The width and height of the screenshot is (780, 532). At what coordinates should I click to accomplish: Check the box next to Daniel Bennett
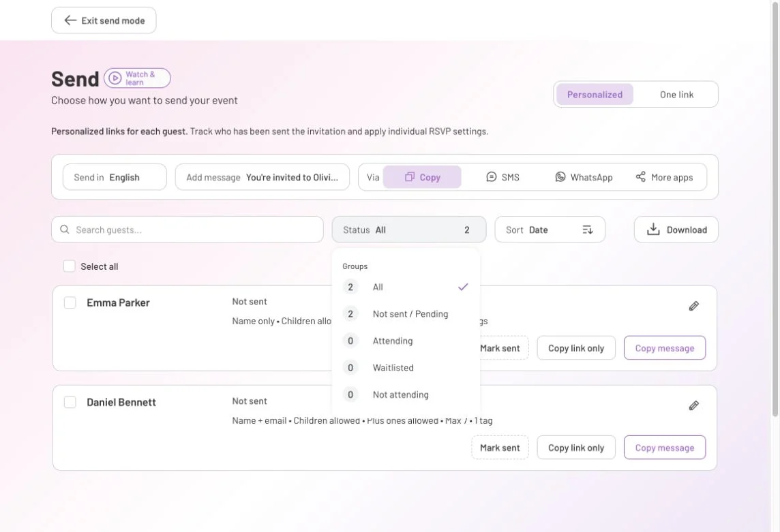[70, 402]
